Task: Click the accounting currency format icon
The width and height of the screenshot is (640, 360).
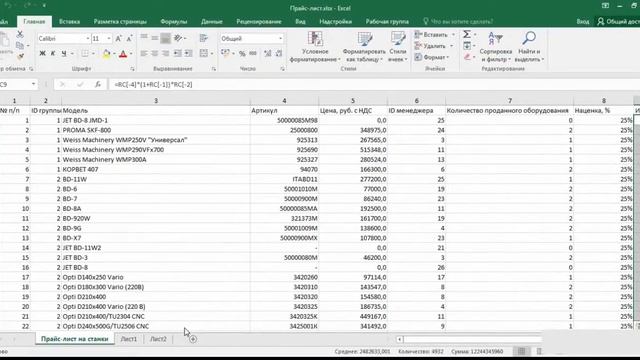Action: [225, 53]
